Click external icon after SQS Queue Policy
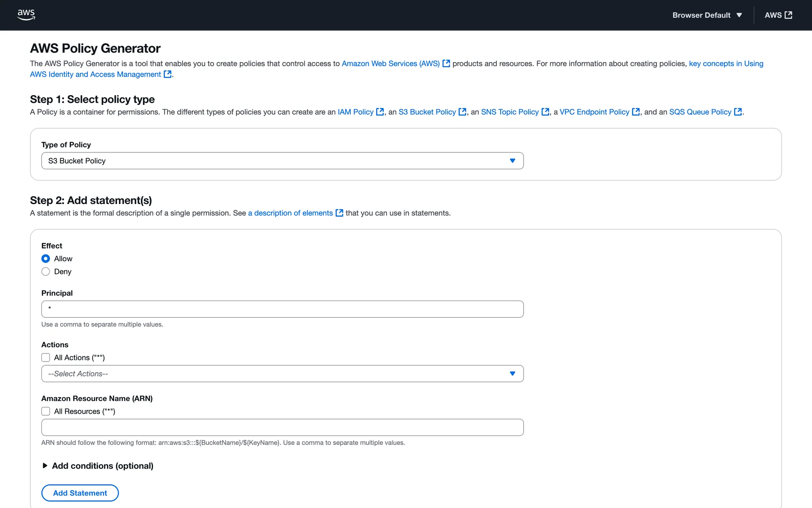Image resolution: width=812 pixels, height=508 pixels. [738, 112]
